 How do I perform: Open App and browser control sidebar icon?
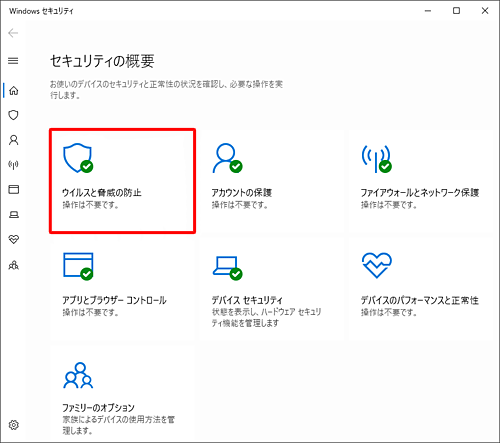pos(14,189)
